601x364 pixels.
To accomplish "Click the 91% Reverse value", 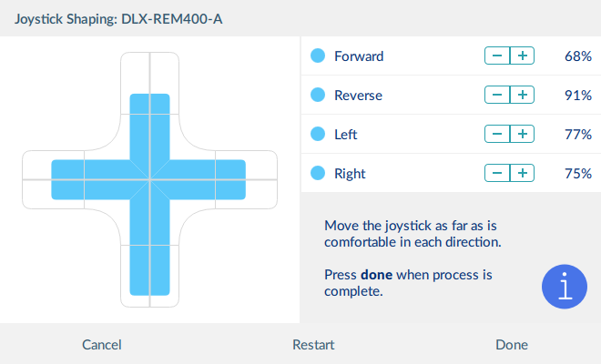I will click(578, 96).
